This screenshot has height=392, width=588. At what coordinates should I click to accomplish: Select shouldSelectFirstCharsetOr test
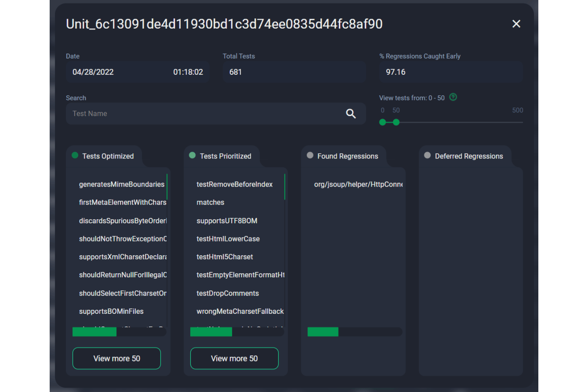pyautogui.click(x=122, y=293)
